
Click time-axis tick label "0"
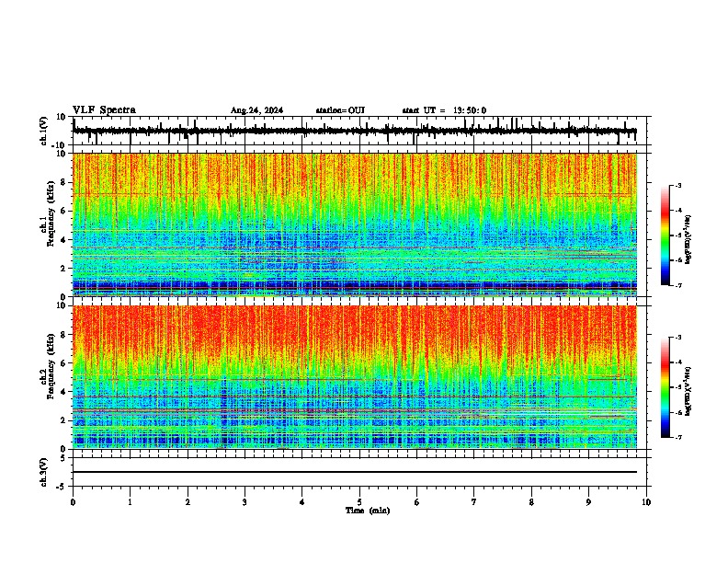click(73, 502)
